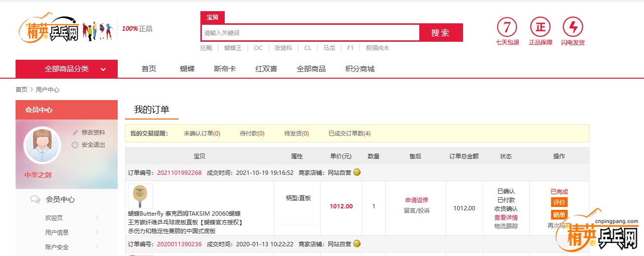
Task: Open the 斯帝卡 brand menu
Action: click(x=225, y=69)
